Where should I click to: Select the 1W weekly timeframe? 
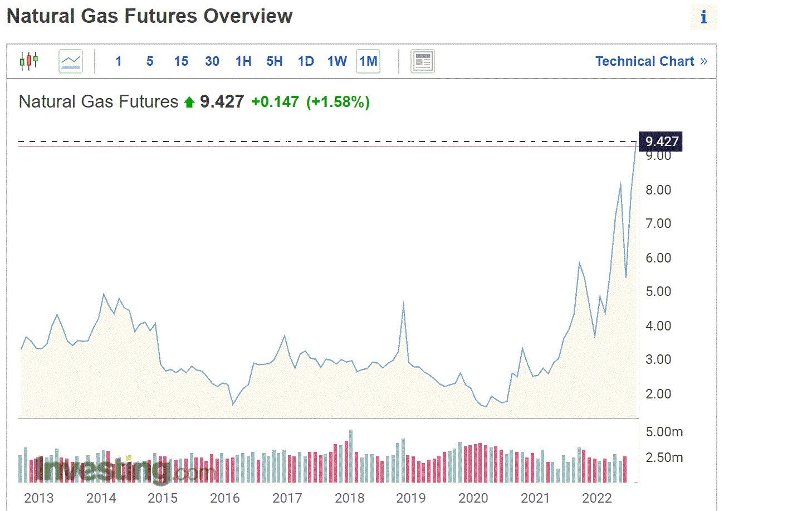coord(337,61)
